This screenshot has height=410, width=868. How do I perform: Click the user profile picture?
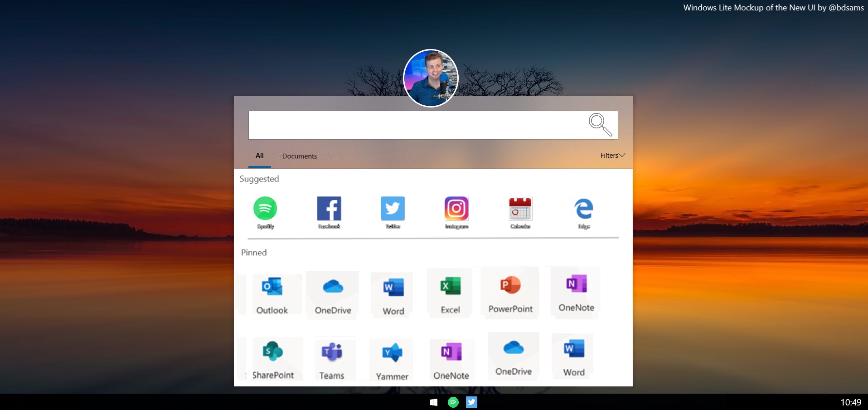(431, 78)
